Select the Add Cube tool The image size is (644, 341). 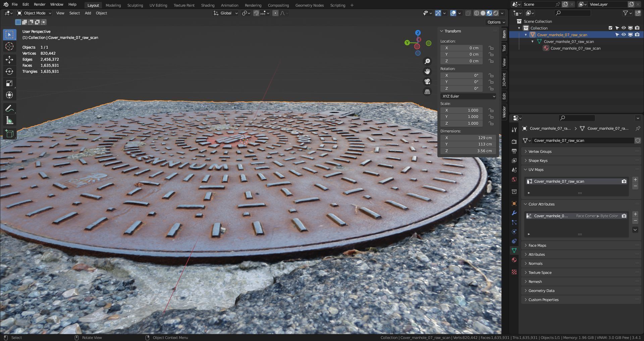tap(9, 134)
